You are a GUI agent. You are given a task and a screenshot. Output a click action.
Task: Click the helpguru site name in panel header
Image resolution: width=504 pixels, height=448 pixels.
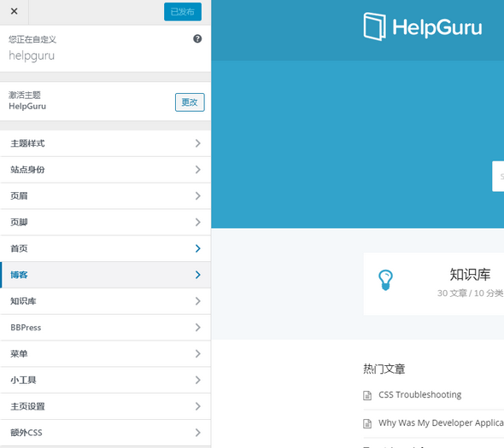coord(32,55)
